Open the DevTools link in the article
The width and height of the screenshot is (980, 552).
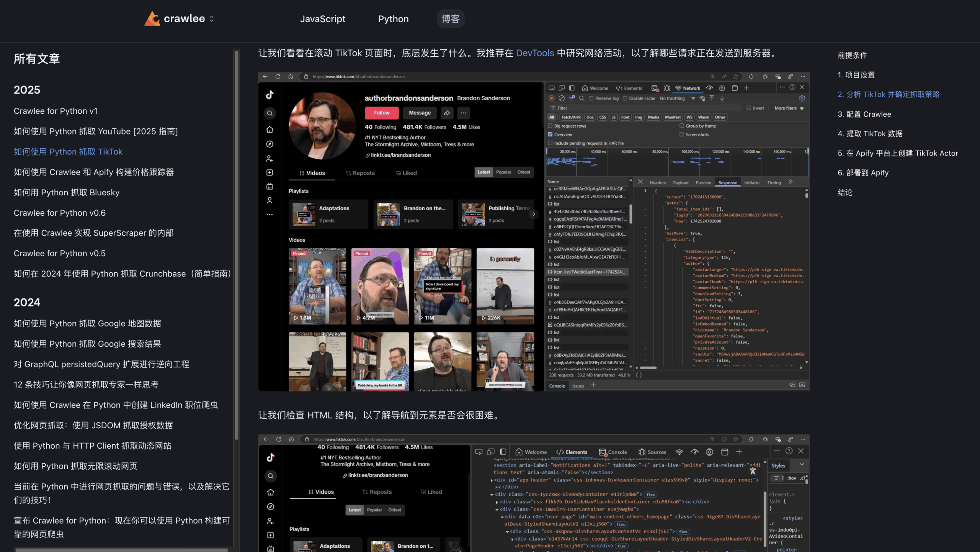point(535,53)
